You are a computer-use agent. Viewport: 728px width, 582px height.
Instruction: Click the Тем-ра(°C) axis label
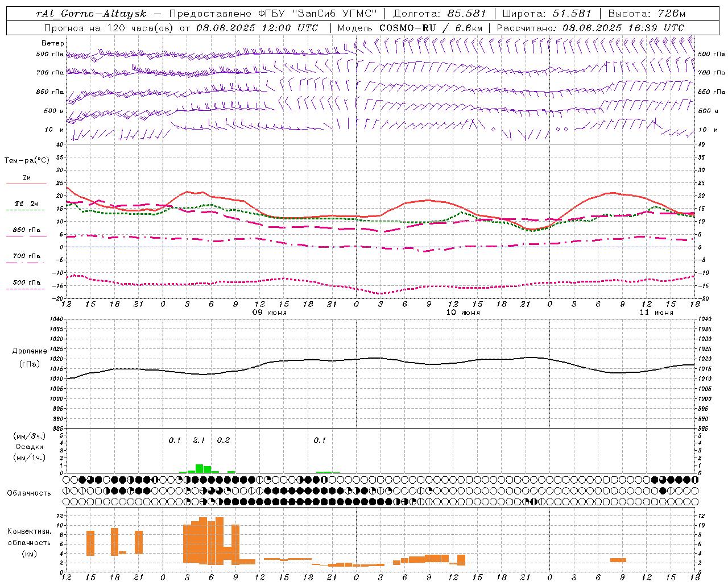[27, 160]
